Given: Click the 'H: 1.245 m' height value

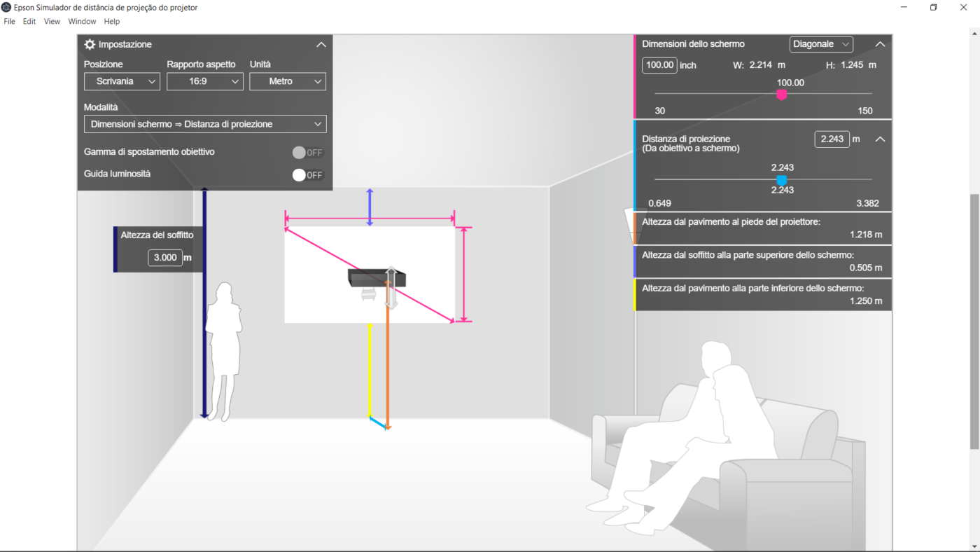Looking at the screenshot, I should (851, 65).
